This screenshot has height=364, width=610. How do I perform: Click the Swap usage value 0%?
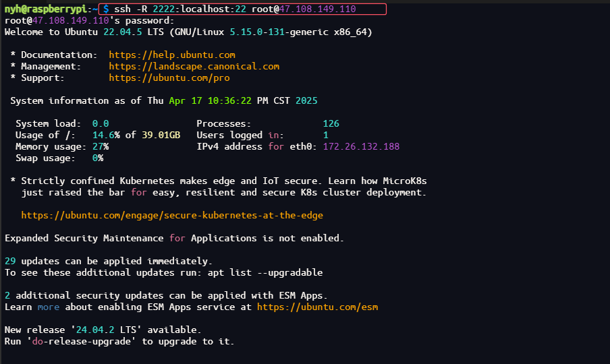point(98,158)
